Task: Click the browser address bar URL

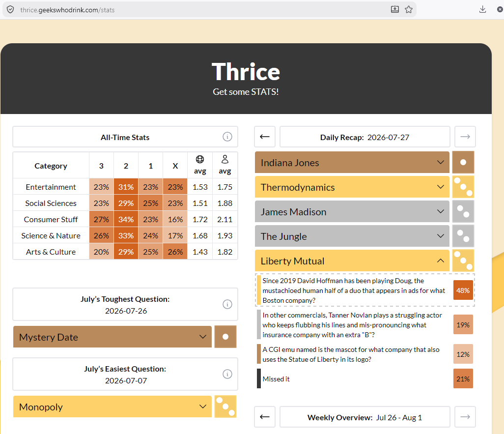Action: [x=67, y=10]
